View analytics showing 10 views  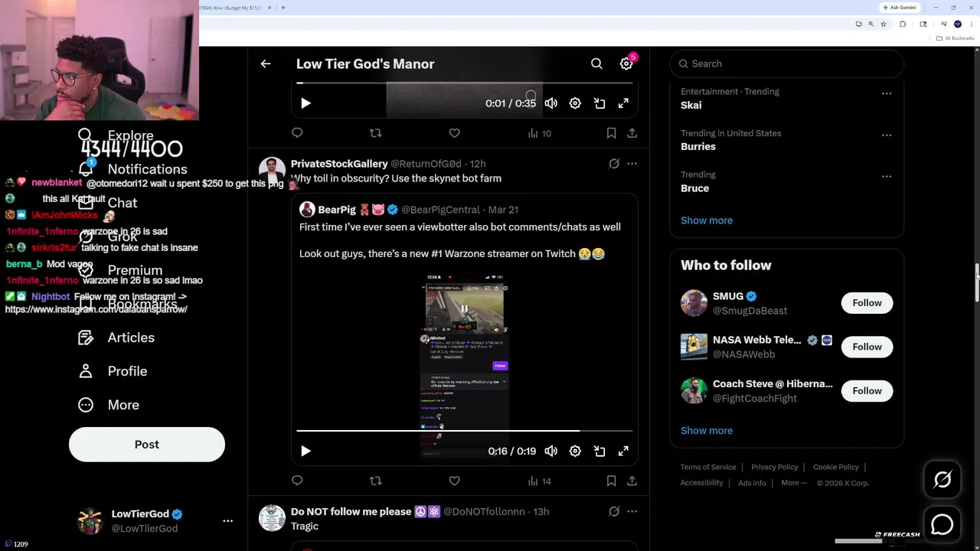(539, 133)
